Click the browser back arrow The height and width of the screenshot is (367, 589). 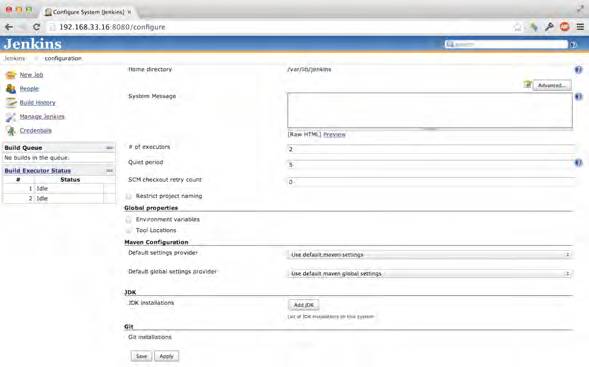9,27
